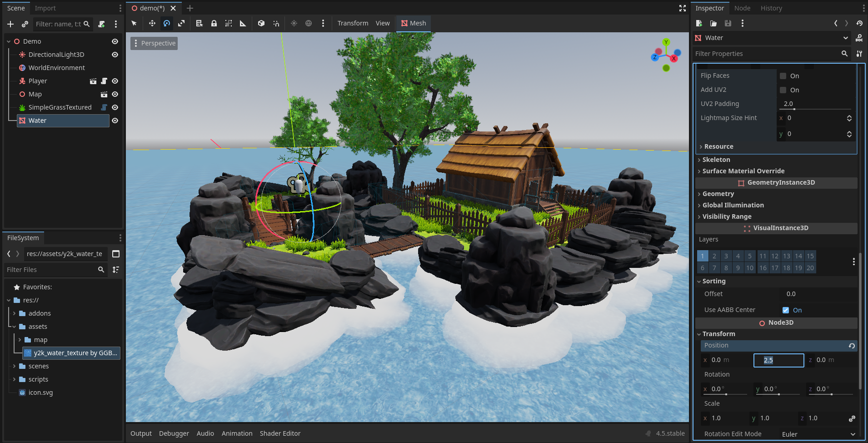The height and width of the screenshot is (443, 868).
Task: Disable the Use AABB Center checkbox
Action: coord(786,310)
